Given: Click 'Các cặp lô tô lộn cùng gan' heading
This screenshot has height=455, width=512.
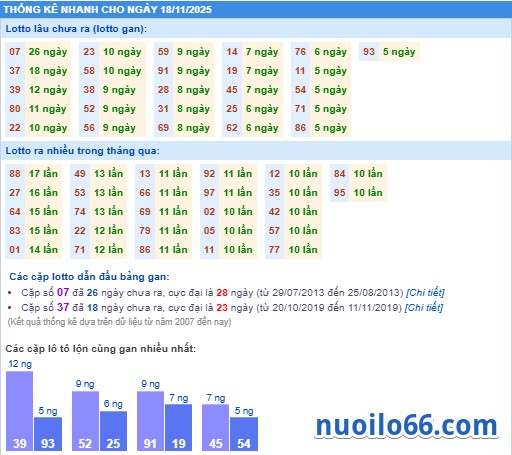Looking at the screenshot, I should click(101, 349).
